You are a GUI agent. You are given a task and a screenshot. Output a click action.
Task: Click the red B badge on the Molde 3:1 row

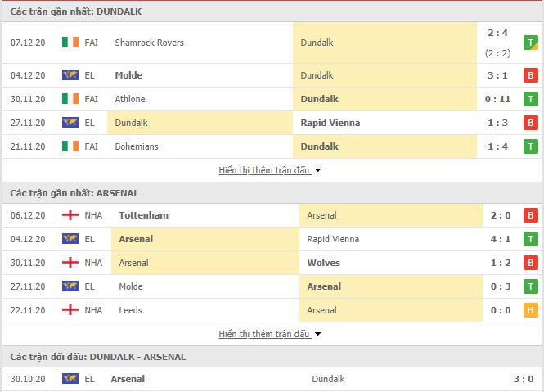pyautogui.click(x=530, y=75)
